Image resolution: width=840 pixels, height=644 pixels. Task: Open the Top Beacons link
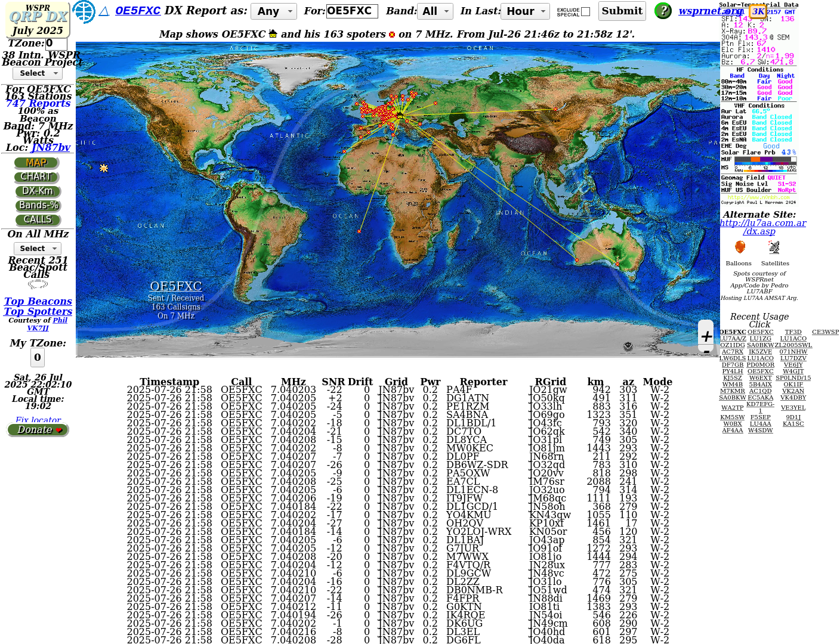tap(38, 302)
